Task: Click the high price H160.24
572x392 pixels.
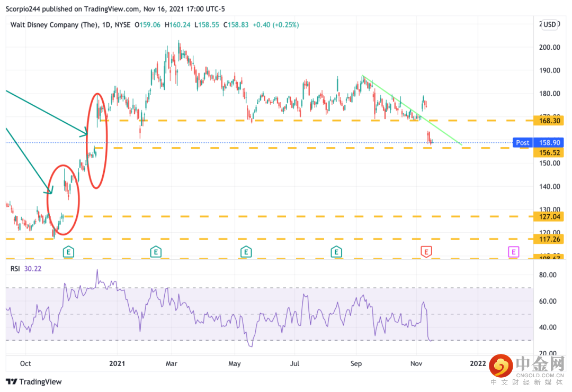Action: [177, 25]
